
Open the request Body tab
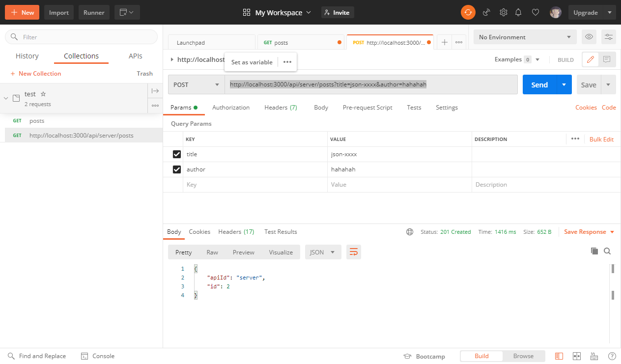pos(321,108)
